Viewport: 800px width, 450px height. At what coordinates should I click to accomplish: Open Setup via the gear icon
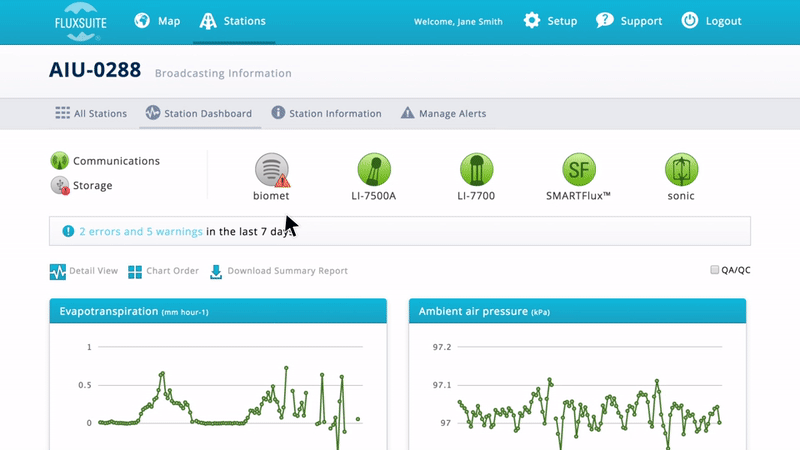[533, 21]
